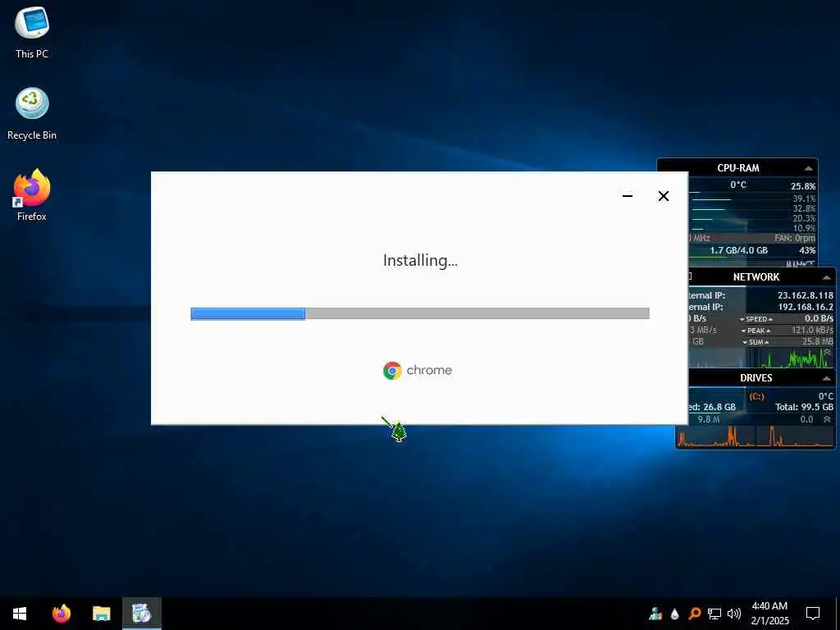Open the Windows Start menu
840x630 pixels.
click(x=20, y=614)
